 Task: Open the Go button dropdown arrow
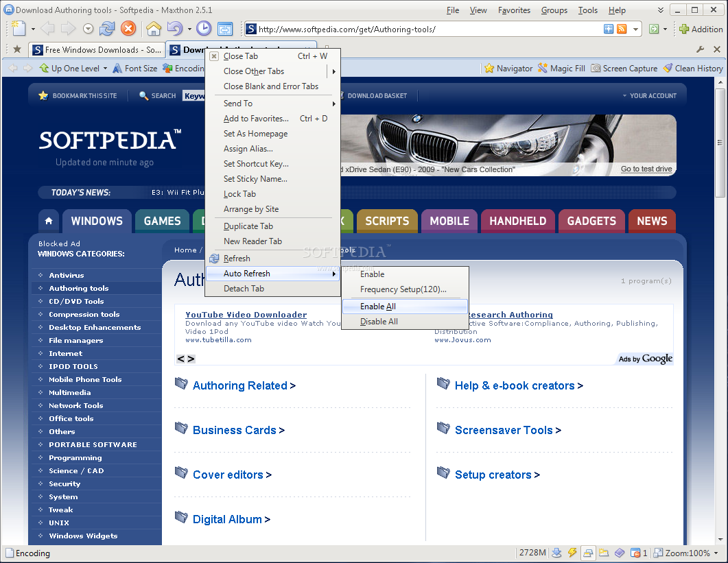pyautogui.click(x=665, y=29)
